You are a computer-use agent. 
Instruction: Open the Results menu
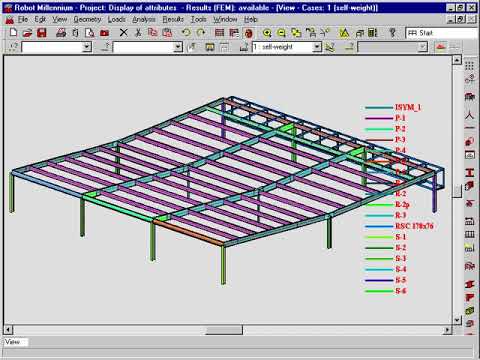[173, 20]
